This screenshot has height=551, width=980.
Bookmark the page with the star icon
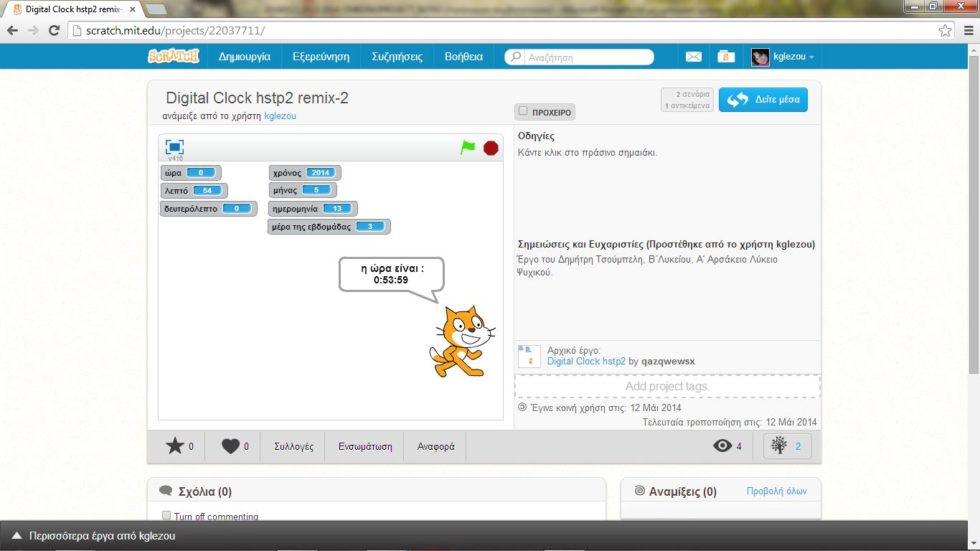(946, 31)
